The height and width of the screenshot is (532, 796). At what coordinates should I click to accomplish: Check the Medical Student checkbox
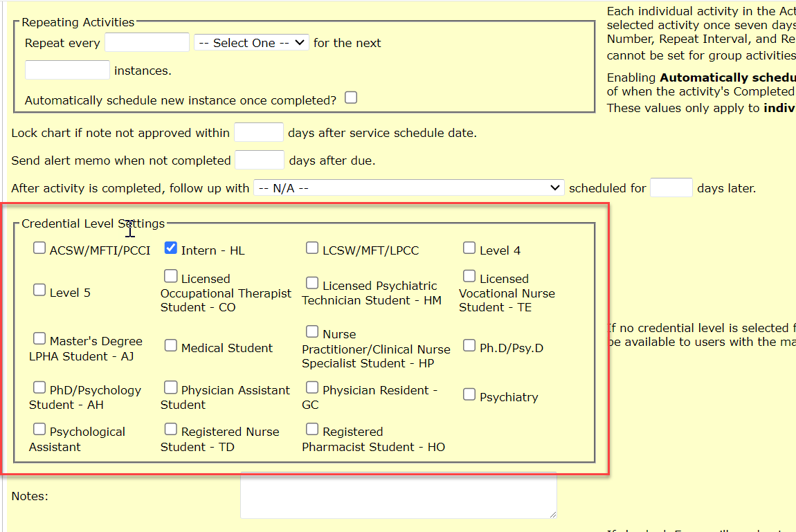point(170,346)
